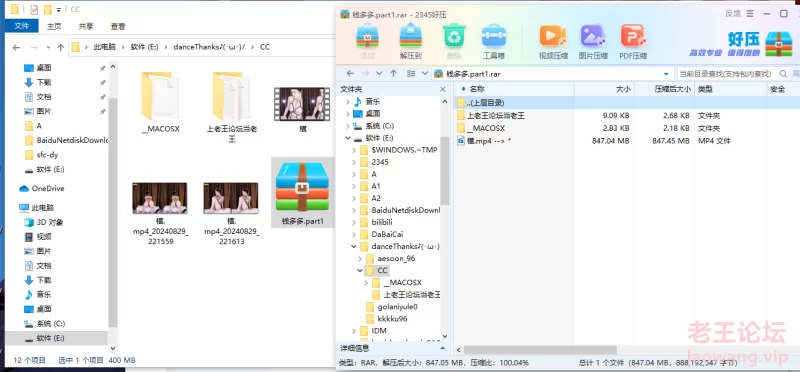Sort by the 压缩后大小 column header
Image resolution: width=800 pixels, height=372 pixels.
[x=664, y=89]
